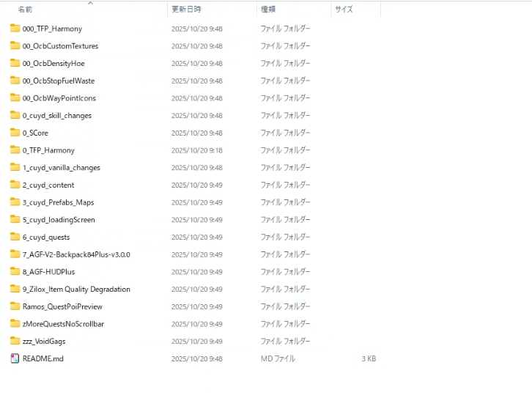Click the zMoreQuestsNoScrollbar folder name
532x420 pixels.
click(63, 324)
